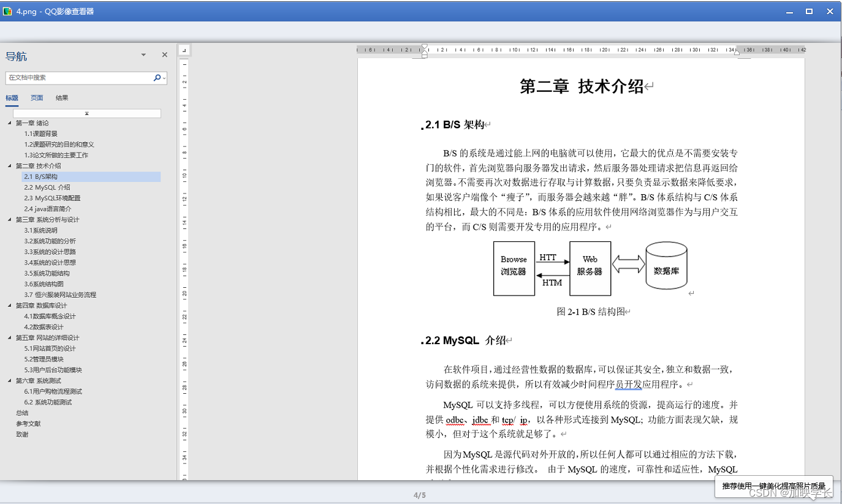Collapse the 第二章 技术介绍 tree node
This screenshot has height=504, width=842.
pos(10,166)
